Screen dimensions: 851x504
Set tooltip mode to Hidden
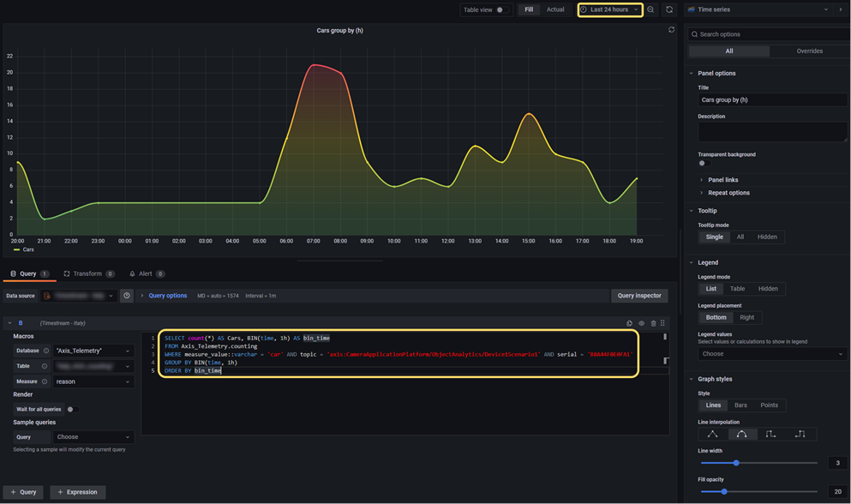point(767,237)
